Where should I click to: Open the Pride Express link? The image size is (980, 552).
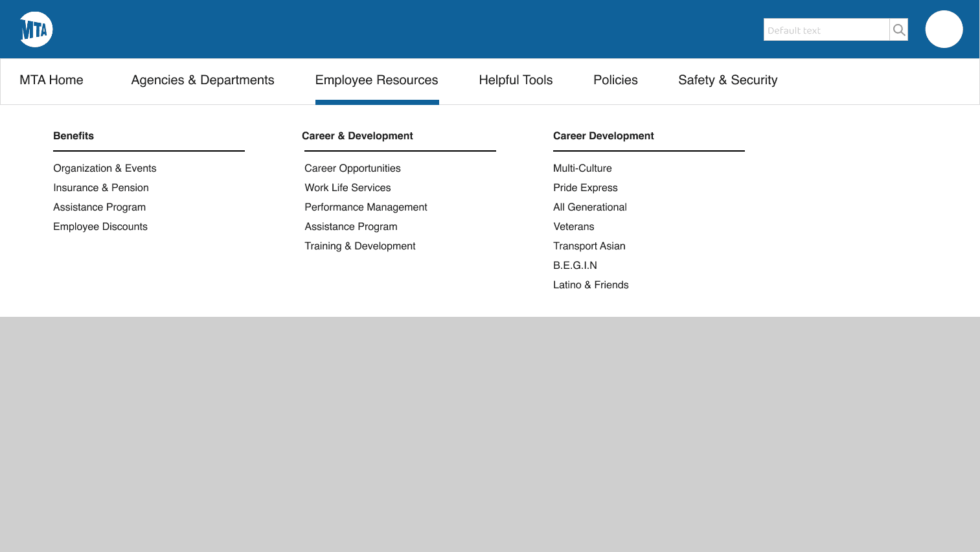click(585, 188)
